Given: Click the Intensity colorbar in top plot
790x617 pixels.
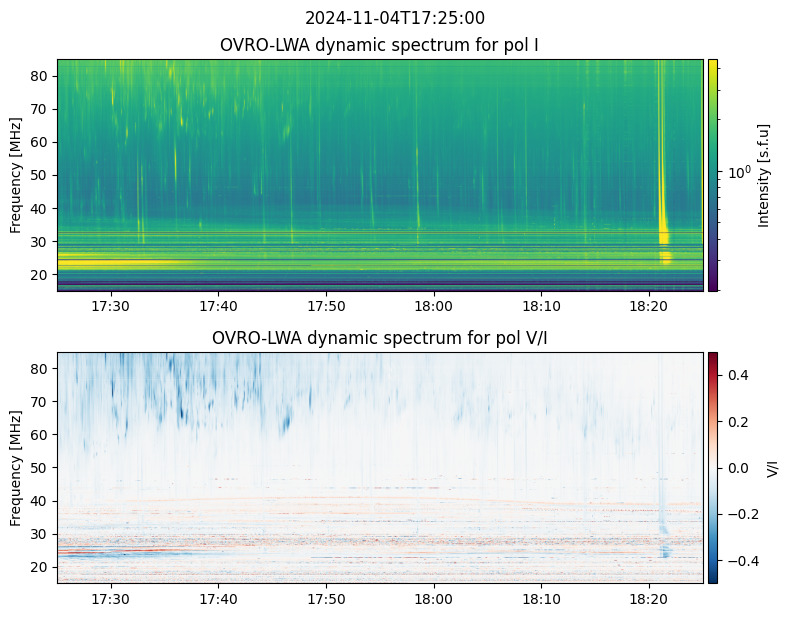Looking at the screenshot, I should point(712,175).
